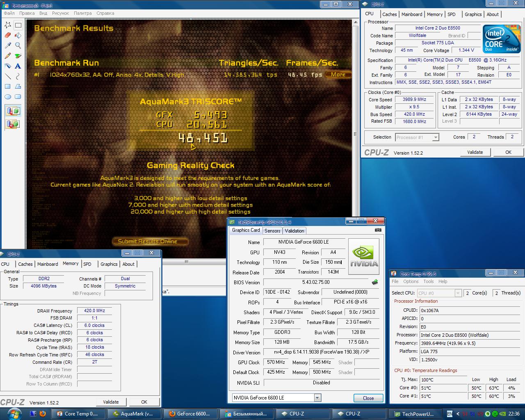Click OK in the bottom-left CPU-Z window
Image resolution: width=525 pixels, height=420 pixels.
coord(144,402)
